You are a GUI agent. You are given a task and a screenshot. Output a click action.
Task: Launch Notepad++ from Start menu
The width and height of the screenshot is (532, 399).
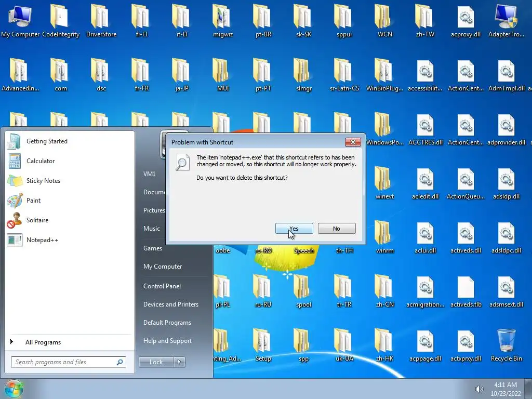70,240
